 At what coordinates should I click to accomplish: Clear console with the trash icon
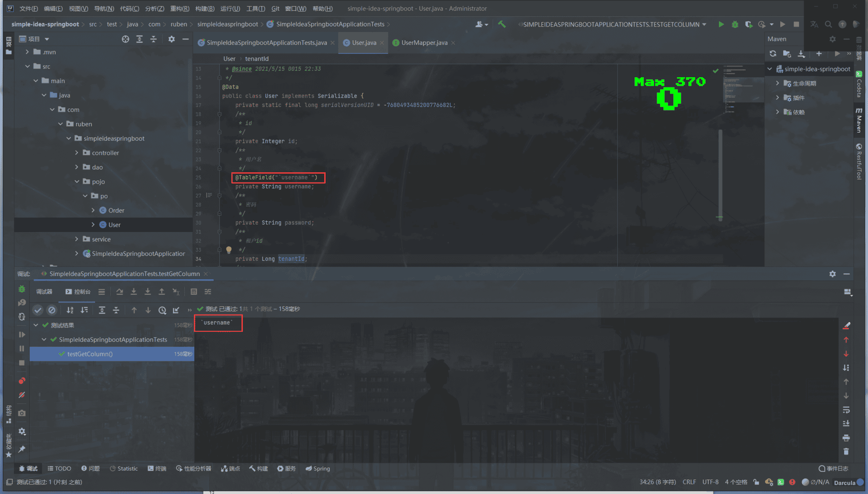846,452
